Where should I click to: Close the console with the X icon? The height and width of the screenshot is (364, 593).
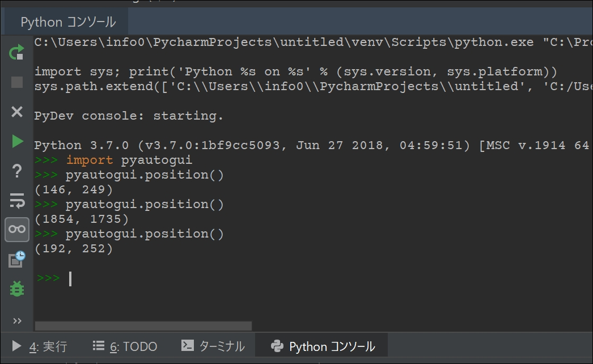coord(16,112)
